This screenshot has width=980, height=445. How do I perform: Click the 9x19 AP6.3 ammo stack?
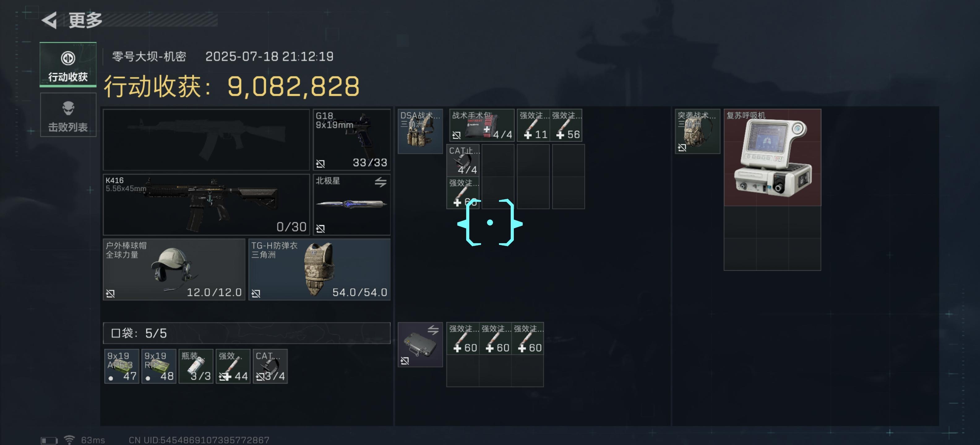point(121,366)
